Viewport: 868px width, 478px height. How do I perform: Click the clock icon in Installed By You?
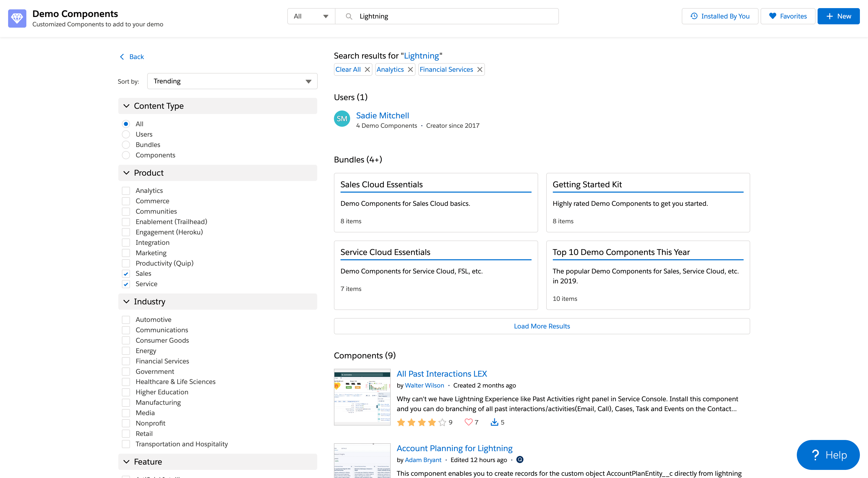tap(694, 16)
